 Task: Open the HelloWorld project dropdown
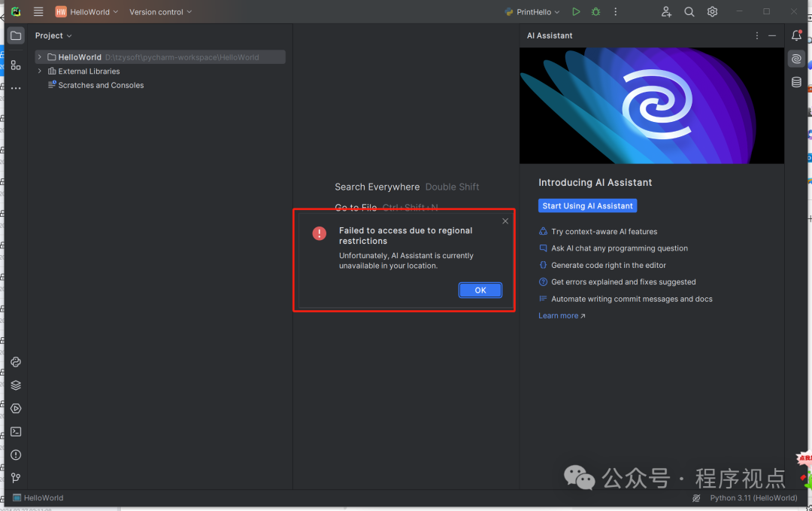click(x=86, y=11)
